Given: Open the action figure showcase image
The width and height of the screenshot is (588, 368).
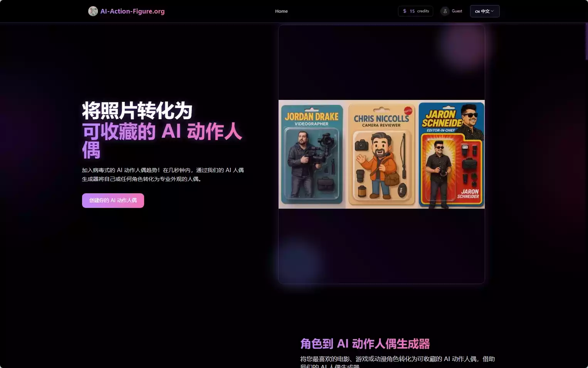Looking at the screenshot, I should 381,154.
